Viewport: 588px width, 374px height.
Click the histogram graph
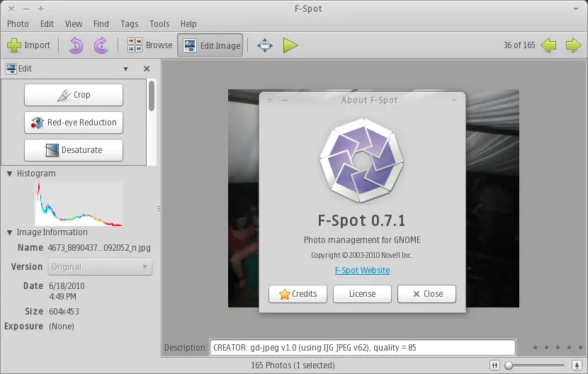click(79, 204)
